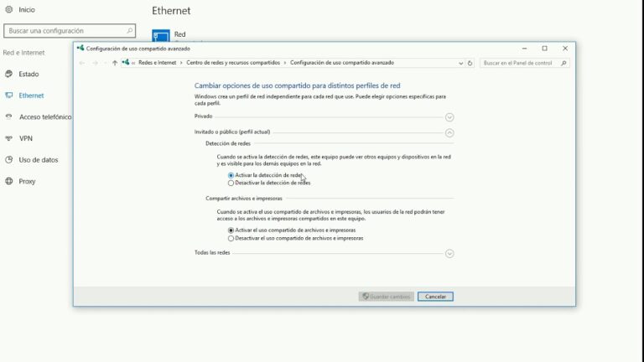Maximize the advanced sharing settings window
Screen dimensions: 644x362
(544, 49)
